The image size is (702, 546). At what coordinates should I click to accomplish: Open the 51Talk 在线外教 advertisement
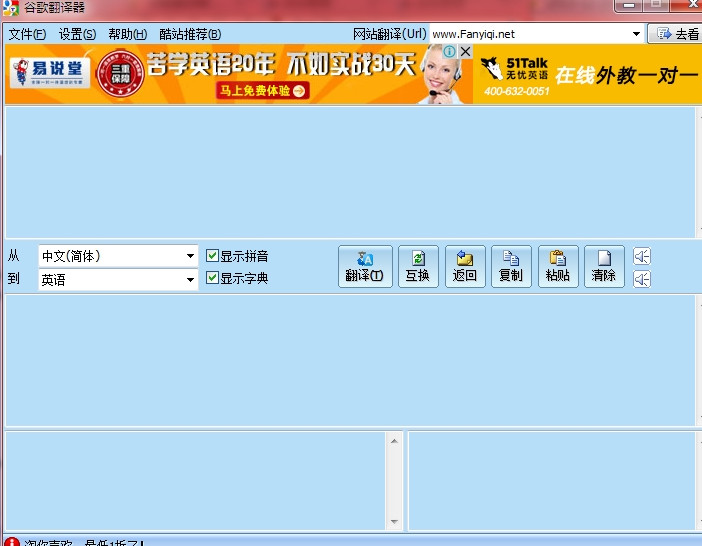coord(587,74)
